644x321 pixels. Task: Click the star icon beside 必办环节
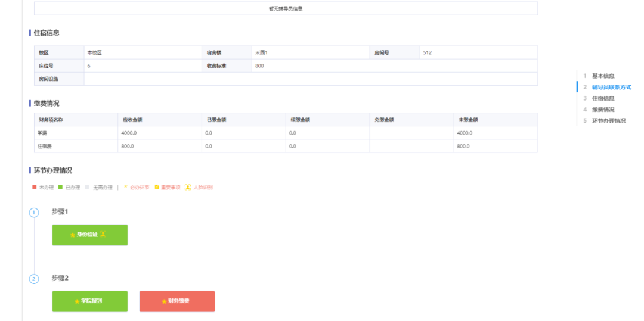[126, 187]
